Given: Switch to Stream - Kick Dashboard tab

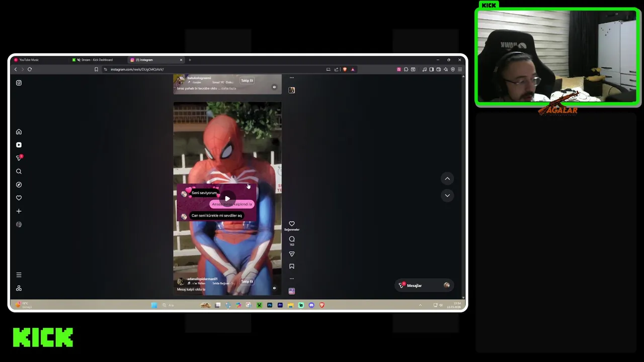Looking at the screenshot, I should [97, 60].
